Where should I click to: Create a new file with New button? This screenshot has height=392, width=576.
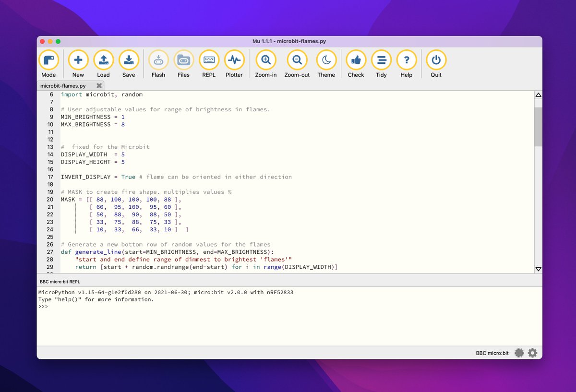[x=78, y=60]
